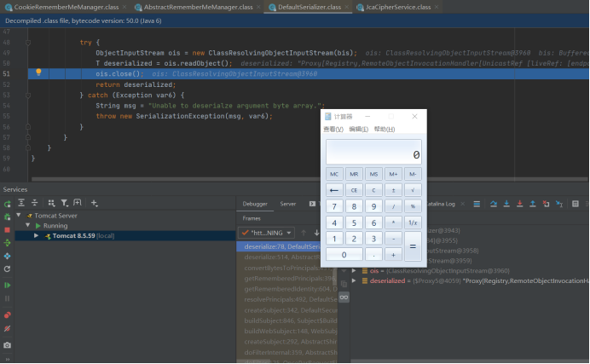Image resolution: width=590 pixels, height=364 pixels.
Task: Take thread dump with camera icon
Action: click(x=7, y=345)
